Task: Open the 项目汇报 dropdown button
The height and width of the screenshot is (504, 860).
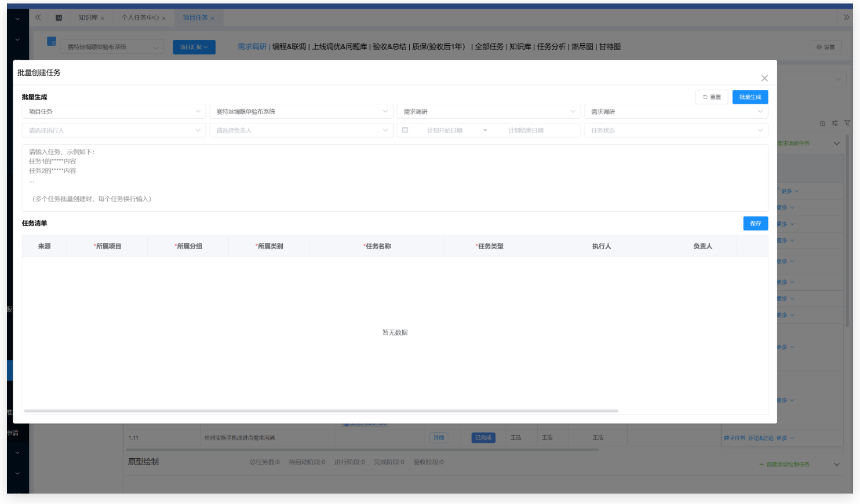Action: pyautogui.click(x=194, y=47)
